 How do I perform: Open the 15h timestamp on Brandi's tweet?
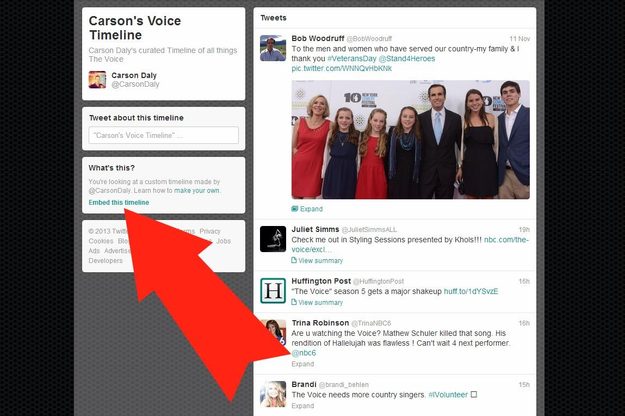(x=524, y=385)
